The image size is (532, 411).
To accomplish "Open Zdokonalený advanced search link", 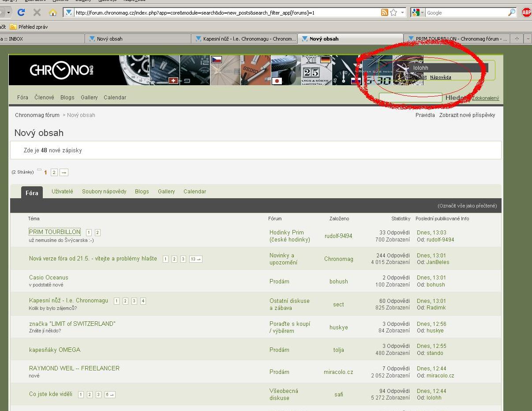I will pyautogui.click(x=486, y=98).
